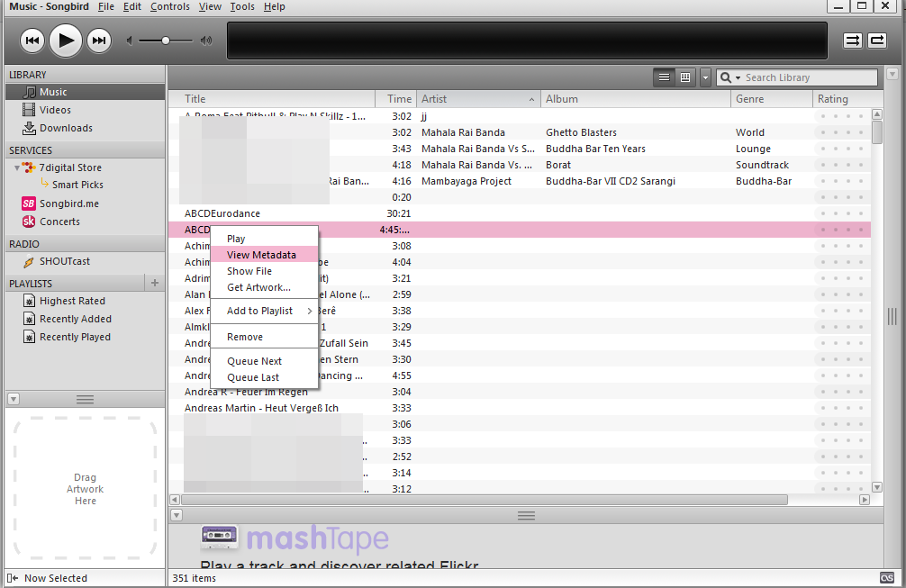Open the Downloads section

(x=66, y=128)
